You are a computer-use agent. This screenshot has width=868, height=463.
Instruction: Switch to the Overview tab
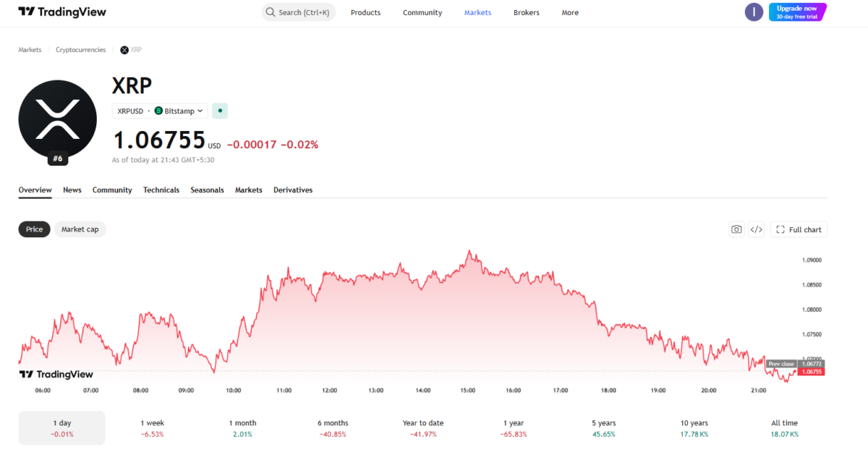35,190
